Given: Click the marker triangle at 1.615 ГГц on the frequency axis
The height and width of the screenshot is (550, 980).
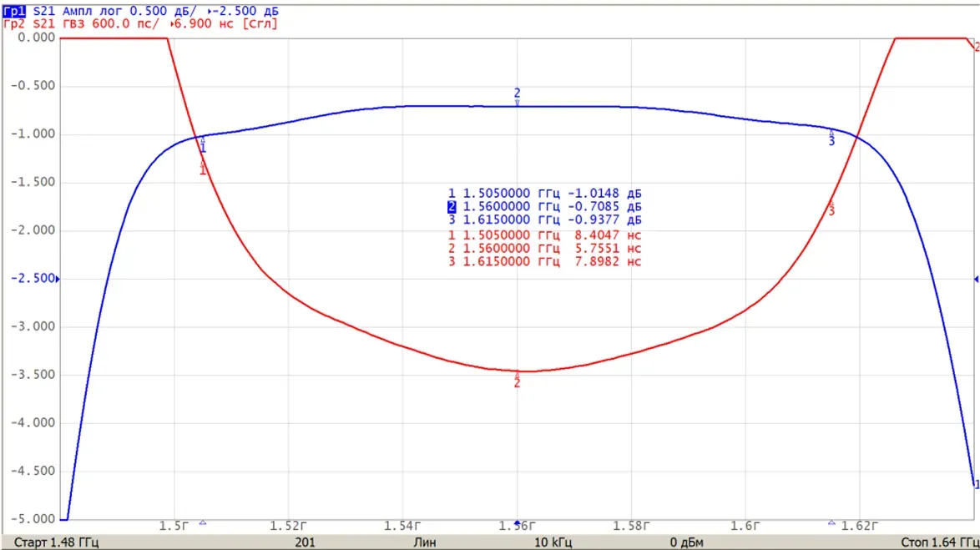Looking at the screenshot, I should [831, 523].
